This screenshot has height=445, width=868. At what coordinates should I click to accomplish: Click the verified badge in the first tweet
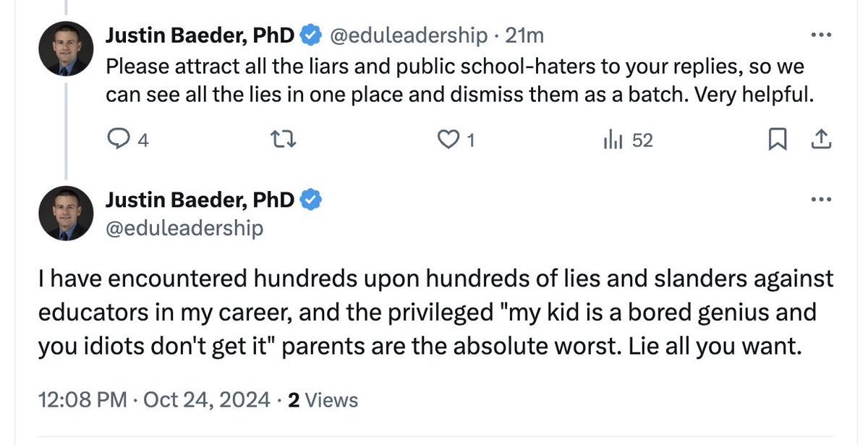point(310,35)
